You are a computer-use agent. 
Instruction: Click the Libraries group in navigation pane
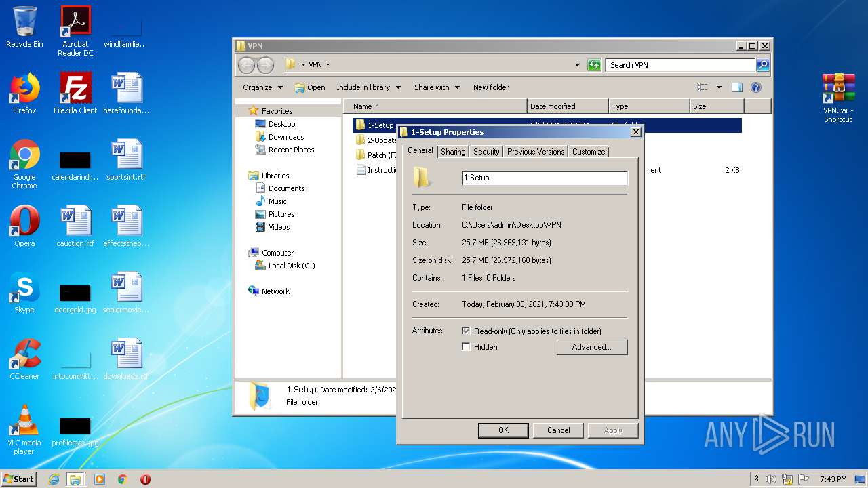click(275, 176)
